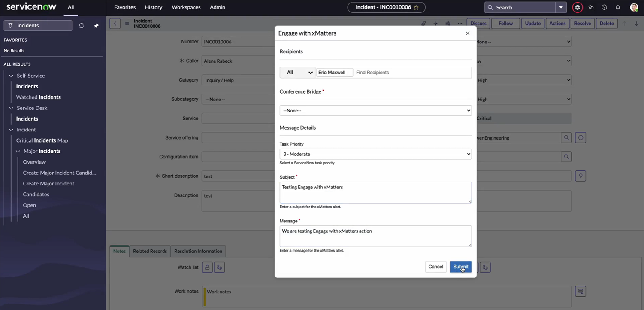Open Watched Incidents under Self-Service
The height and width of the screenshot is (310, 644).
tap(39, 97)
